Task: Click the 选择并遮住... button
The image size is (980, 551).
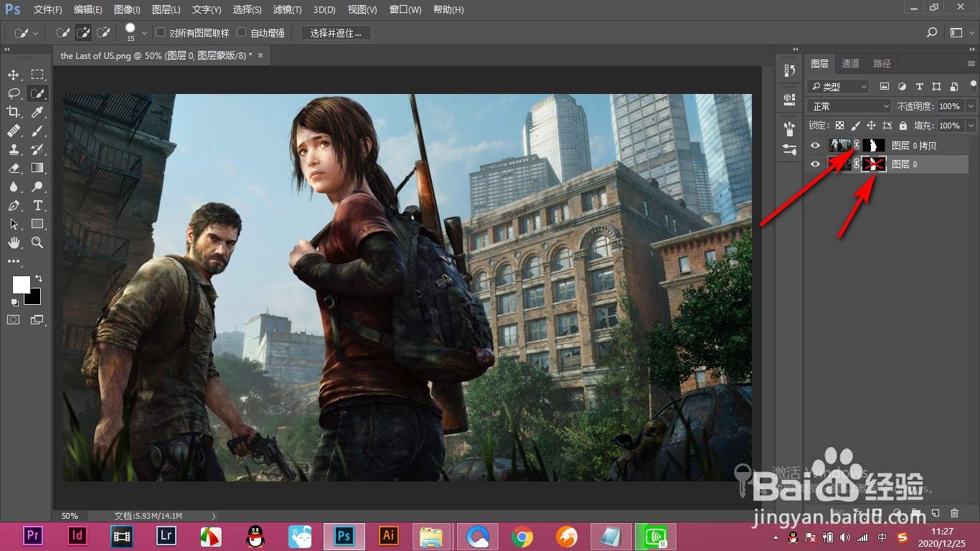Action: tap(336, 33)
